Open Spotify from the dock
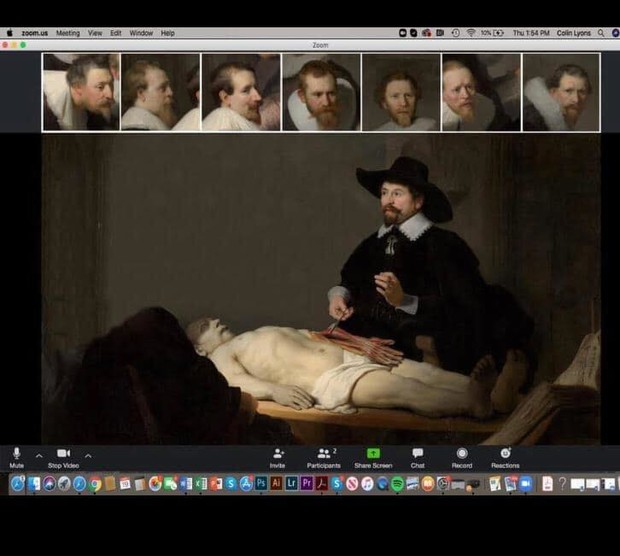Image resolution: width=620 pixels, height=556 pixels. pos(397,484)
